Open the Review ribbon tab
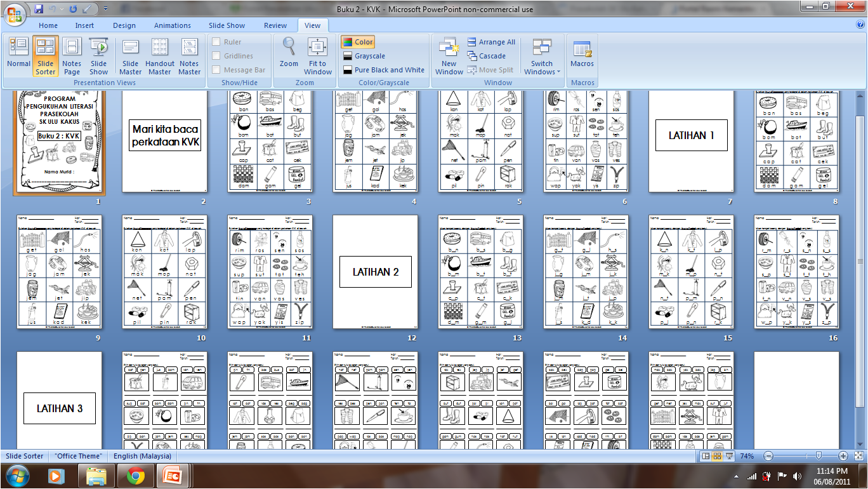The image size is (868, 489). click(x=275, y=25)
